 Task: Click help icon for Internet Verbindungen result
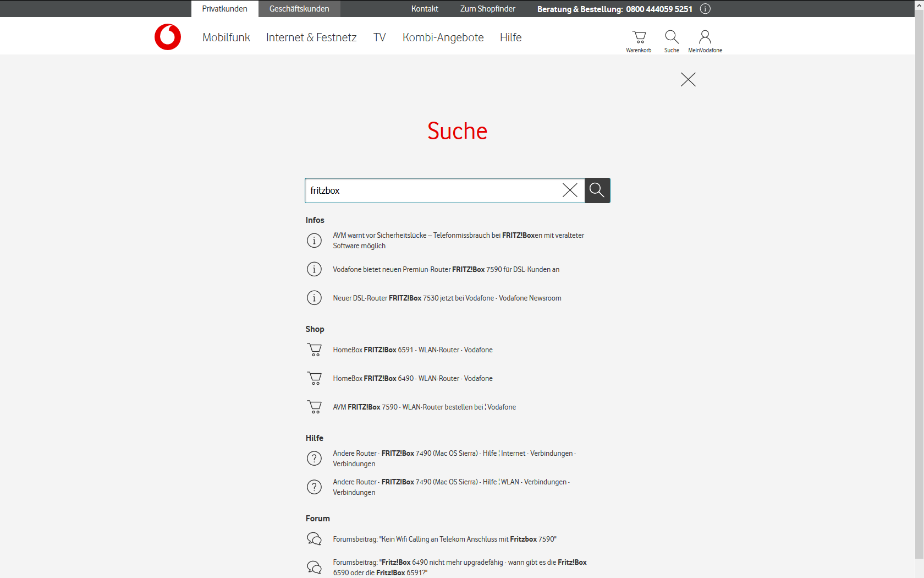(x=314, y=459)
